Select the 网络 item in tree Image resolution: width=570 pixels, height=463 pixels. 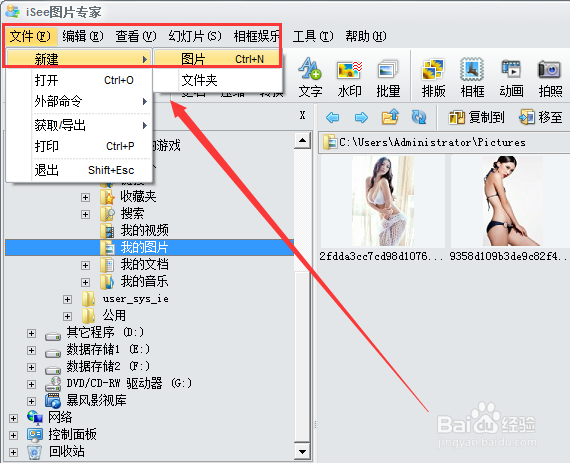(60, 418)
